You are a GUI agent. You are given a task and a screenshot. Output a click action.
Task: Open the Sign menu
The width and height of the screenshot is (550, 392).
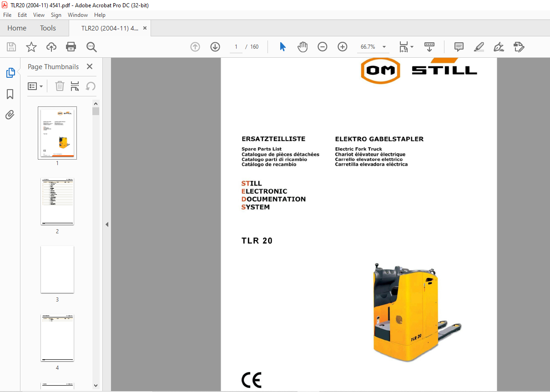pos(56,15)
